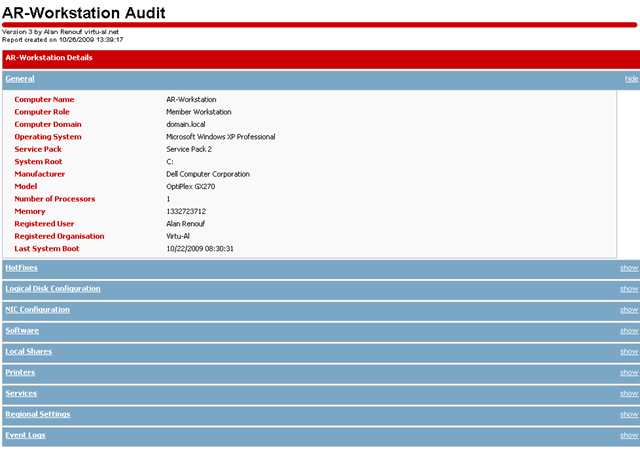The height and width of the screenshot is (452, 640).
Task: Open the Event Logs link
Action: pos(25,435)
